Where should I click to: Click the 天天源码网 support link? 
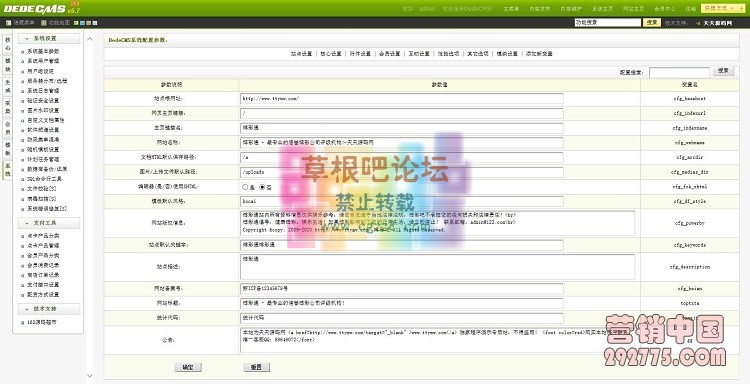(717, 23)
